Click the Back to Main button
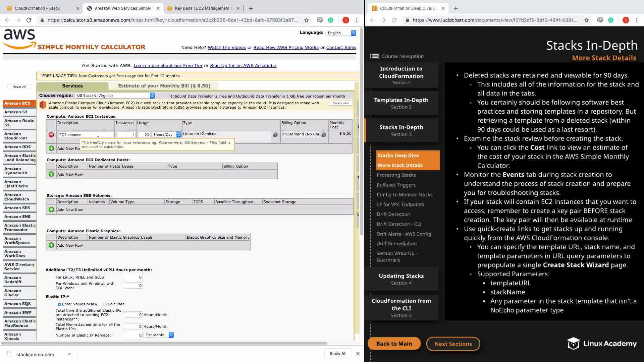The width and height of the screenshot is (644, 362). 394,344
